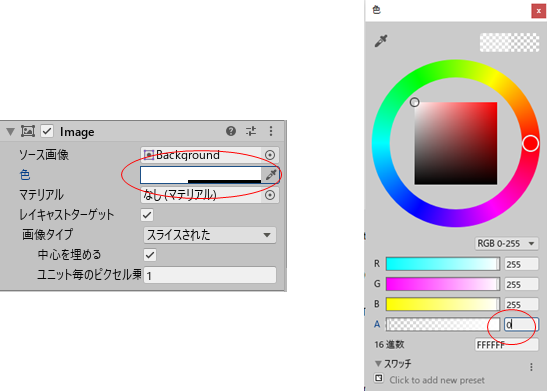Screen dimensions: 547x391
Task: Click the B channel slider
Action: 443,304
